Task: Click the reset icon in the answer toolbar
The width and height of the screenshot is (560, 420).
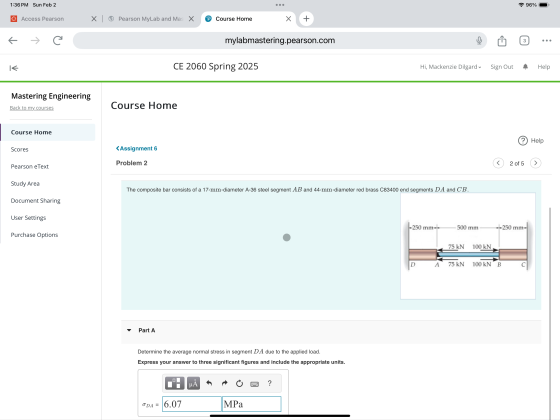Action: point(239,384)
